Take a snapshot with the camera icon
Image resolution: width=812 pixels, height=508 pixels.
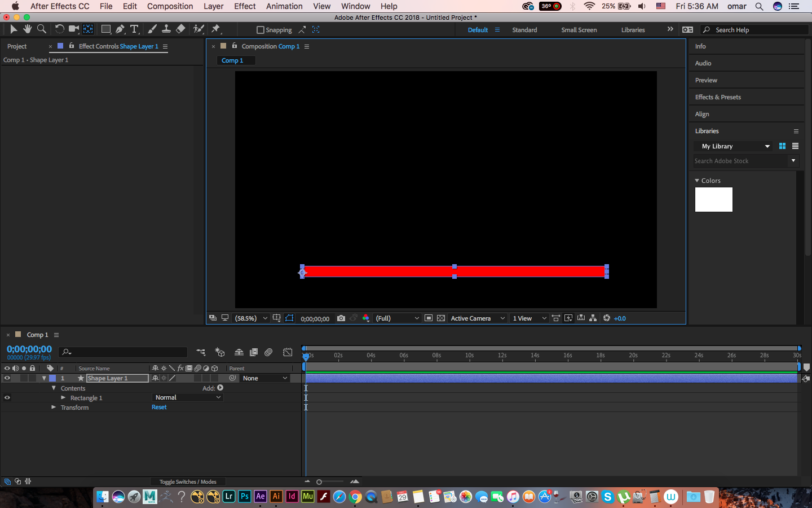click(341, 318)
